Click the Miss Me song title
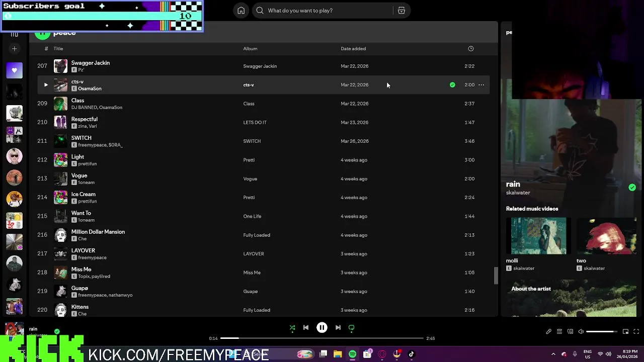Viewport: 644px width, 362px height. tap(82, 269)
